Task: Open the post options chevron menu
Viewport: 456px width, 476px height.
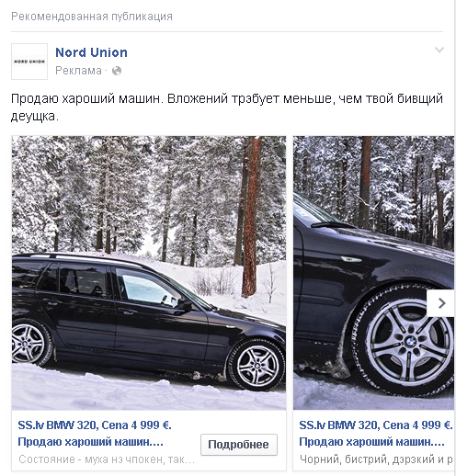Action: (x=439, y=50)
